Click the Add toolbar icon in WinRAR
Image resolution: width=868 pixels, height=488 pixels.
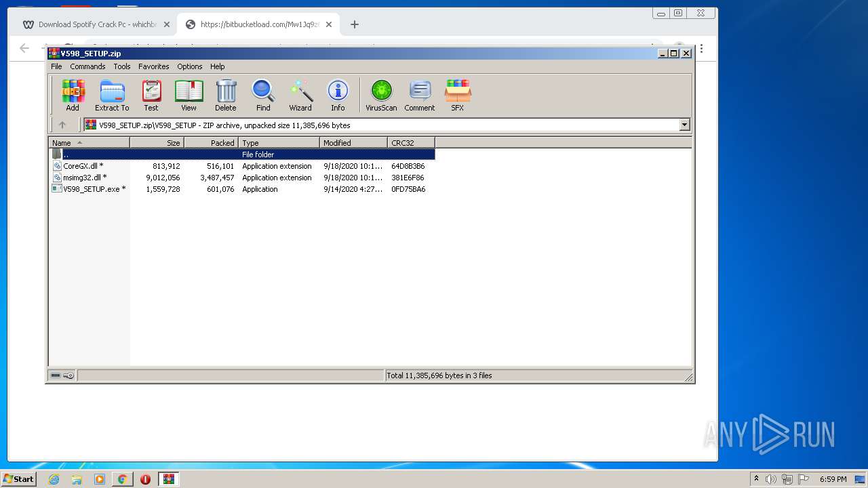coord(73,96)
